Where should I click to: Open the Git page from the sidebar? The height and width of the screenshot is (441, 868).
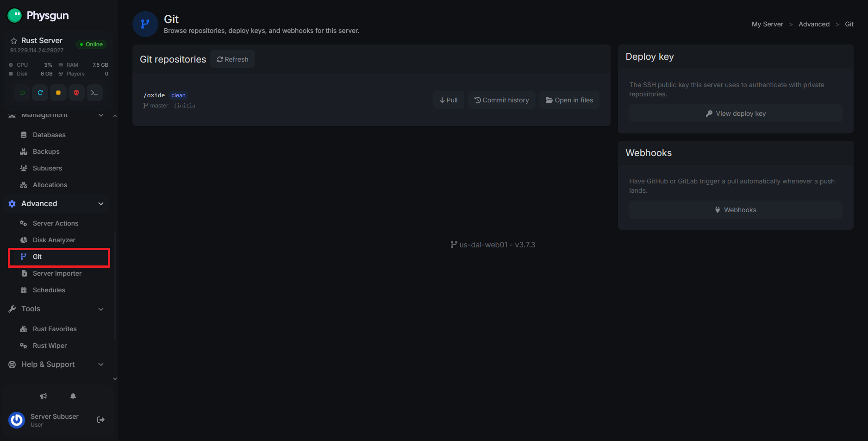point(59,257)
